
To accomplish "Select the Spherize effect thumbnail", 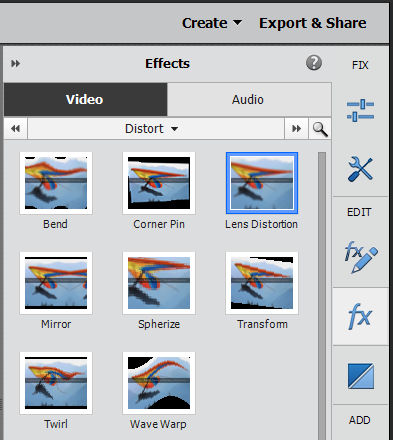I will tap(159, 283).
